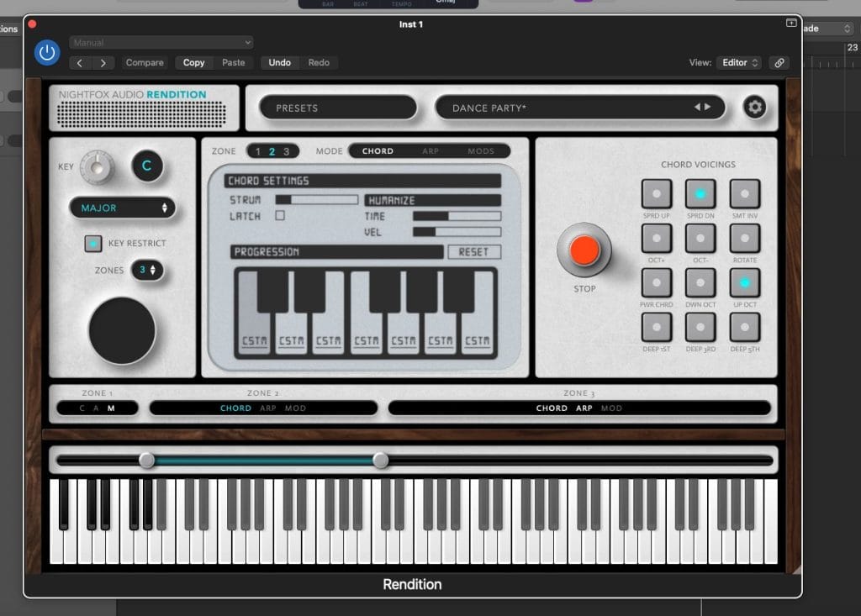This screenshot has width=861, height=616.
Task: Select zone 2 in ZONE selector
Action: pyautogui.click(x=272, y=151)
